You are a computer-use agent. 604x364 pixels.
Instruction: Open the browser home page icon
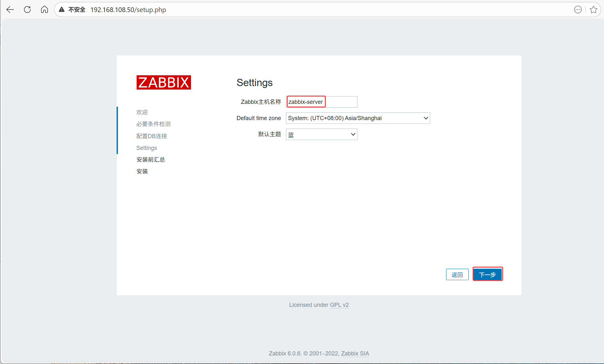pos(44,10)
